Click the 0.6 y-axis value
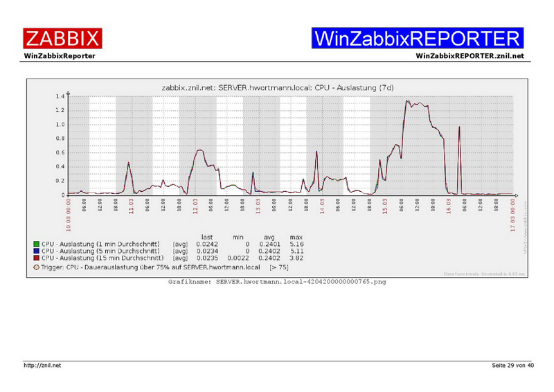Viewport: 554px width, 392px height. (60, 152)
